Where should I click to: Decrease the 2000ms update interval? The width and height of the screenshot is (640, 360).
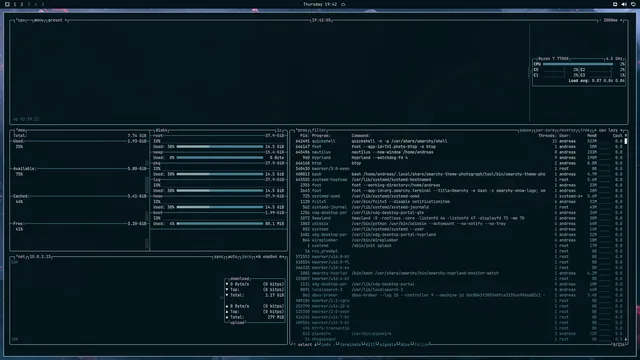(601, 20)
